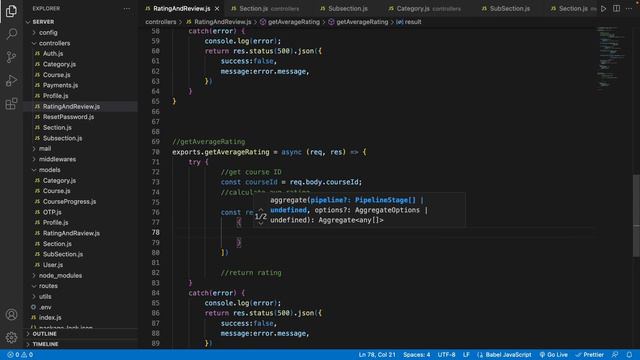Collapse the models folder
The width and height of the screenshot is (640, 360).
point(80,170)
